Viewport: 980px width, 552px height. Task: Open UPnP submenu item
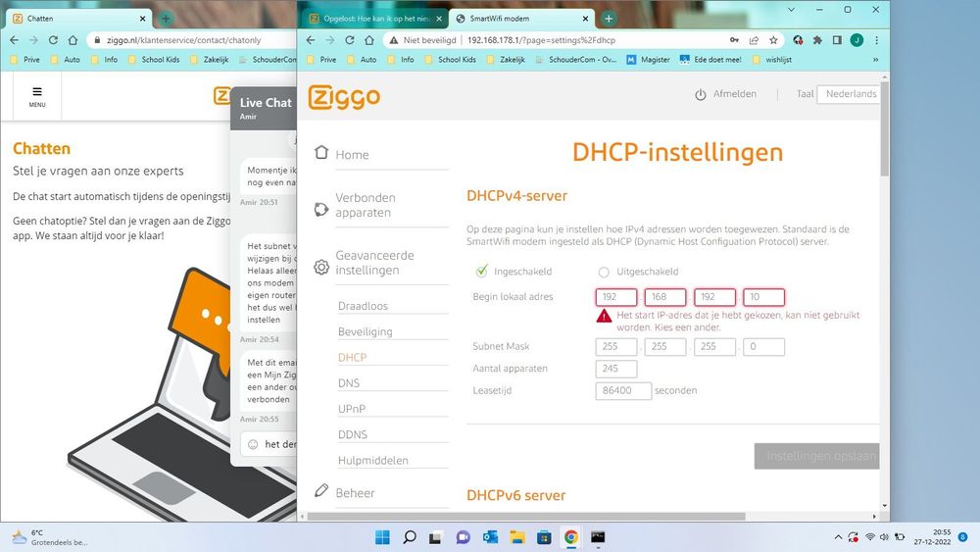tap(351, 408)
